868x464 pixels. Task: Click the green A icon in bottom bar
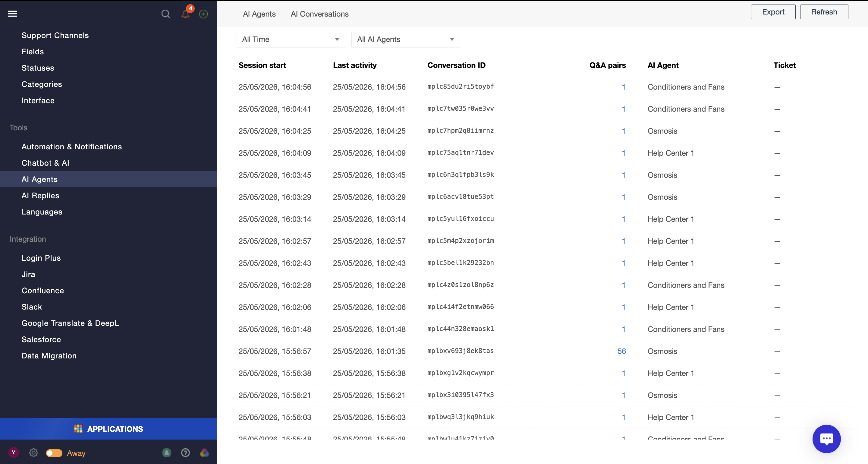[166, 453]
